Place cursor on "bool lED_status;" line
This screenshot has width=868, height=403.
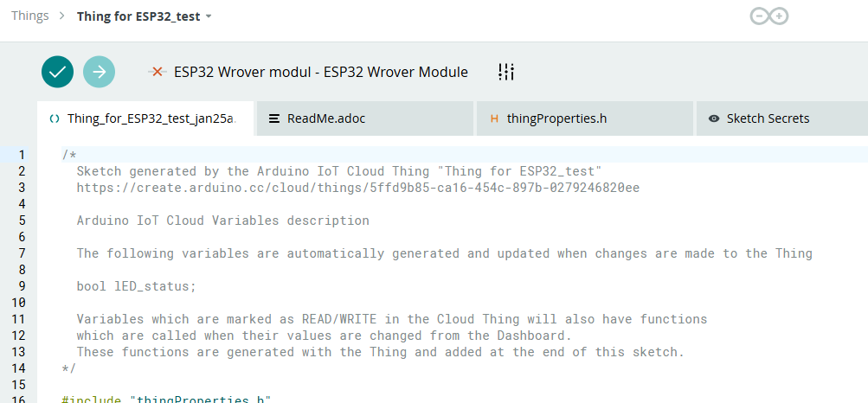coord(136,286)
